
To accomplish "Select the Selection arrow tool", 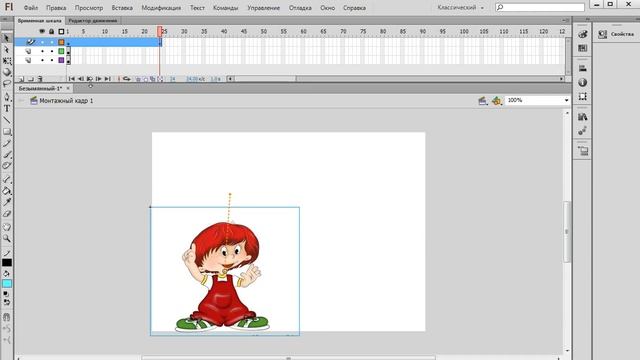I will tap(7, 38).
